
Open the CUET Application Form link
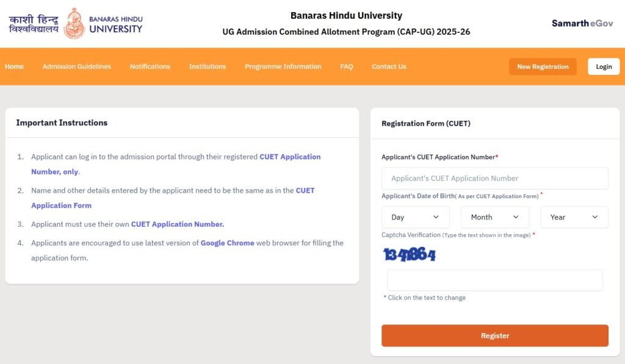click(x=61, y=205)
